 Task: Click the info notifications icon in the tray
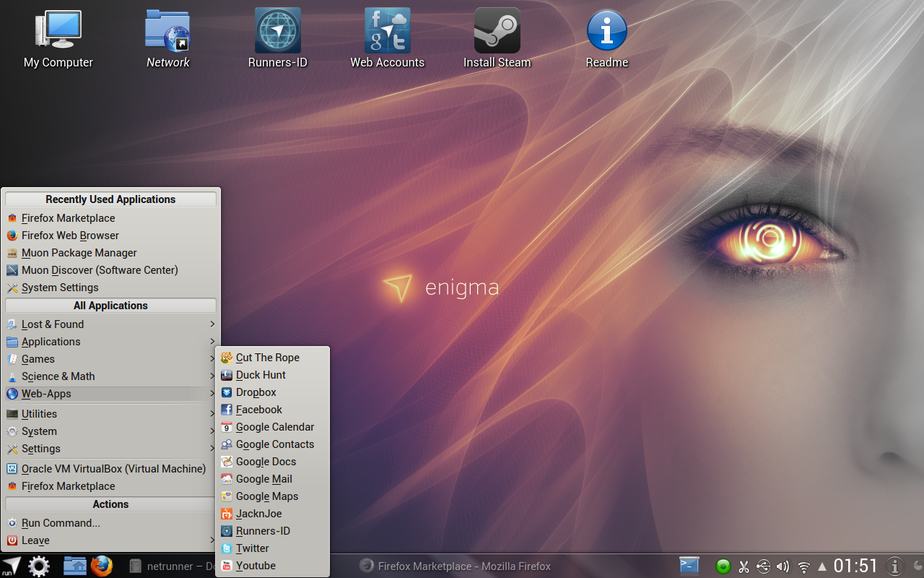pos(894,566)
